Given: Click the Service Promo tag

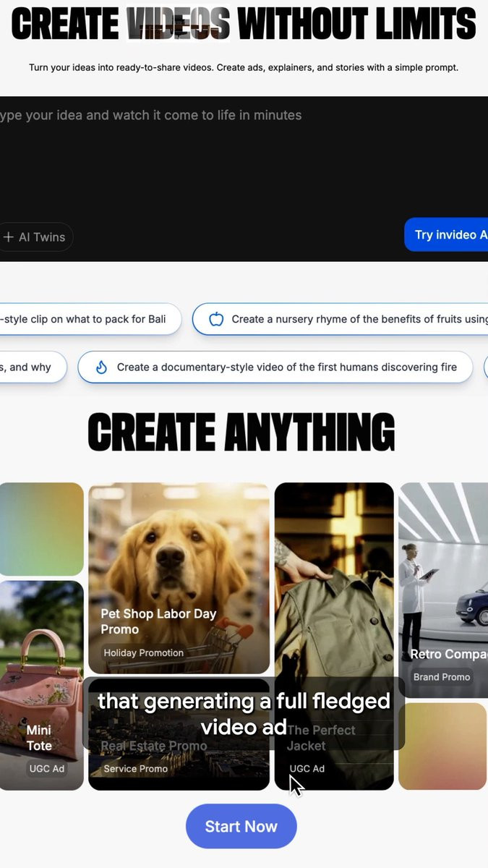Looking at the screenshot, I should tap(135, 768).
